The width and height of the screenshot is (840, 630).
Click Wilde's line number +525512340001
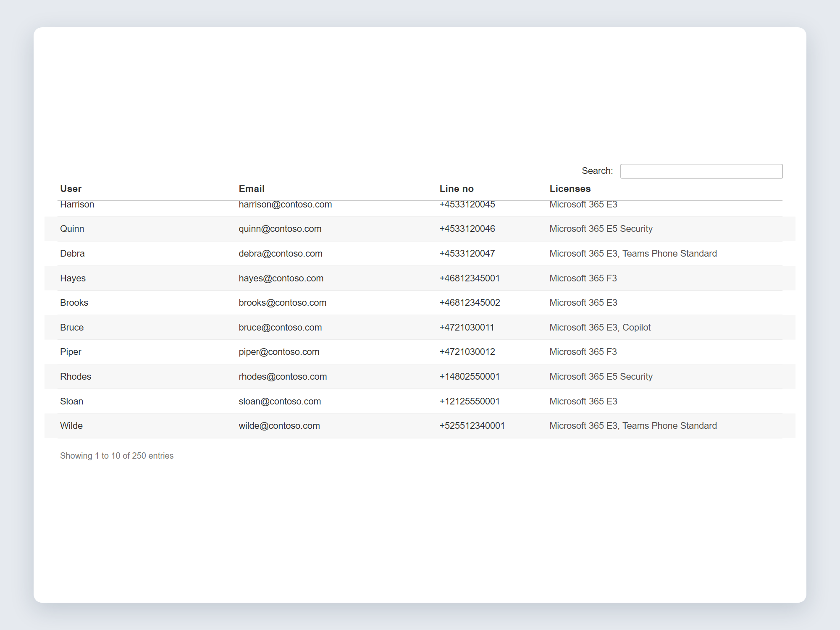tap(472, 426)
